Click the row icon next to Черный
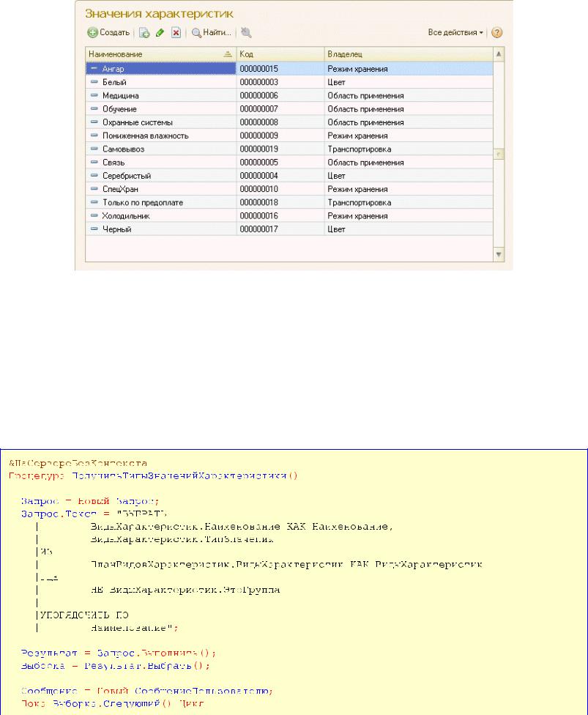Image resolution: width=588 pixels, height=715 pixels. click(x=94, y=229)
